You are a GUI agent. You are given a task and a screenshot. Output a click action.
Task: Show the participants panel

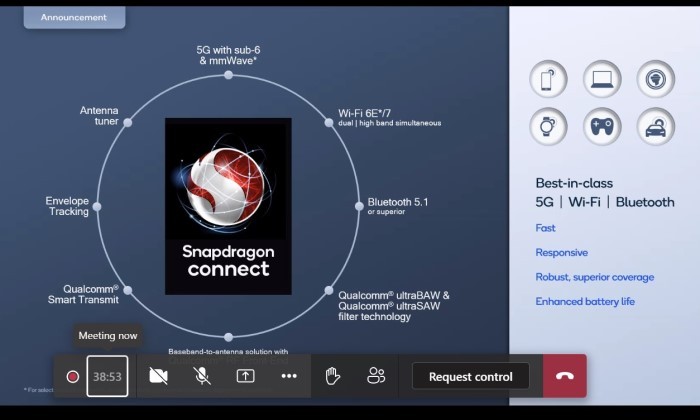click(x=376, y=376)
